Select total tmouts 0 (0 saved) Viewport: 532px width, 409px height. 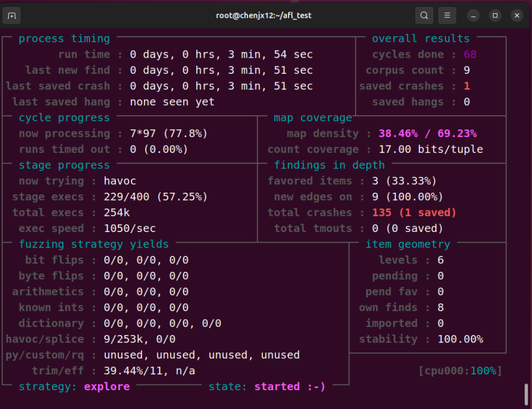tap(407, 228)
